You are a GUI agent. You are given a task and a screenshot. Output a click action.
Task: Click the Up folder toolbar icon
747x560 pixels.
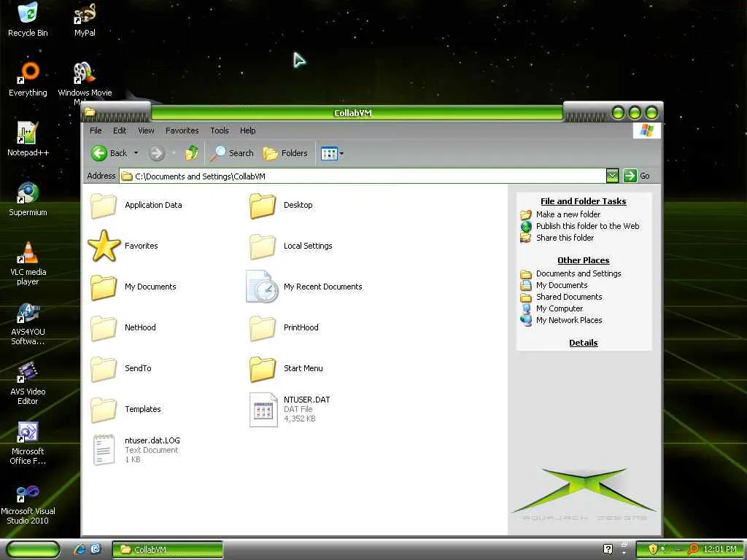coord(192,153)
